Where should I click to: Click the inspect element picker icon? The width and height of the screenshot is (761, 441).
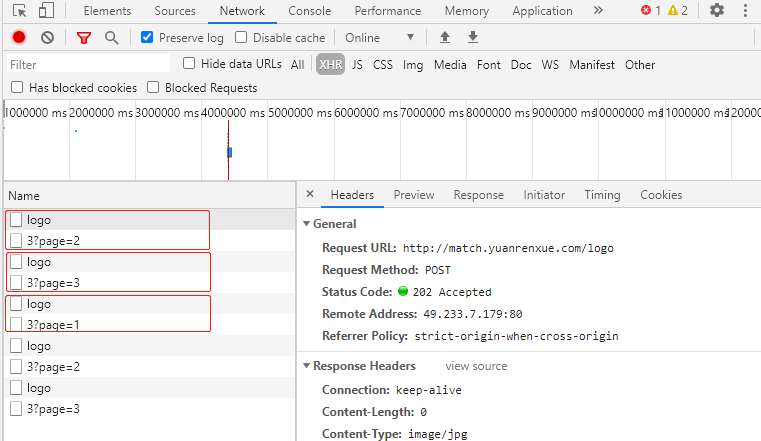click(x=18, y=11)
